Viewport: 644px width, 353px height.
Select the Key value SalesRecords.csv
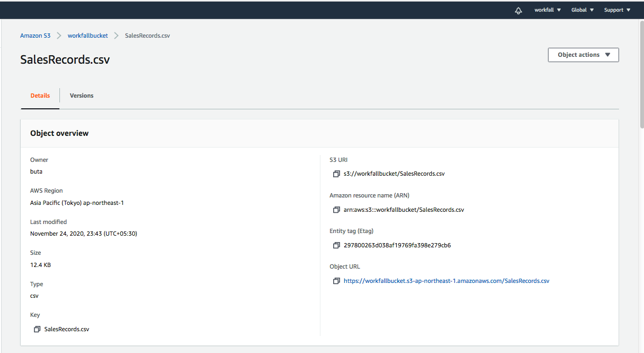click(x=67, y=329)
